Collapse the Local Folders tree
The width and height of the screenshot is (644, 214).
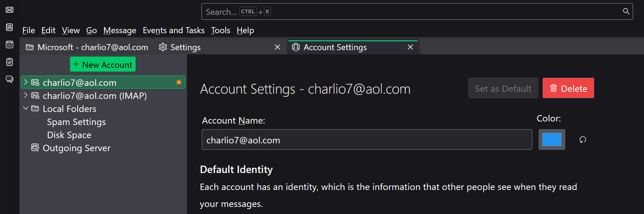(25, 108)
